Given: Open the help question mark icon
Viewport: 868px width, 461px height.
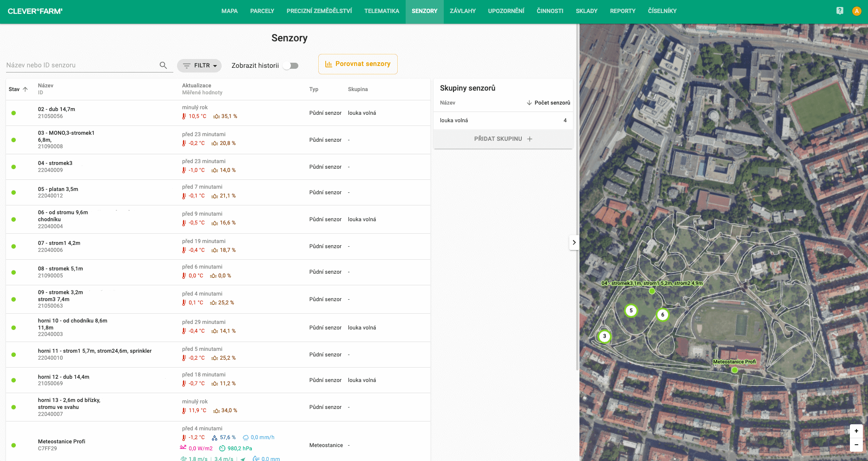Looking at the screenshot, I should click(840, 10).
